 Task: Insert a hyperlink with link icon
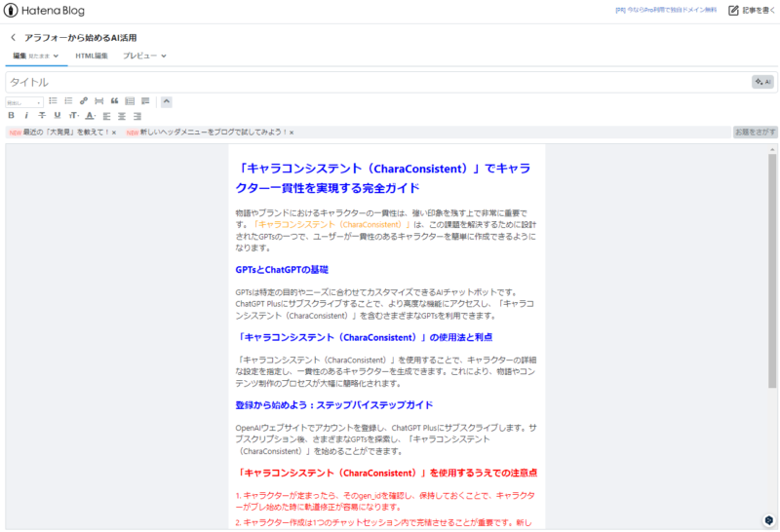[x=84, y=101]
